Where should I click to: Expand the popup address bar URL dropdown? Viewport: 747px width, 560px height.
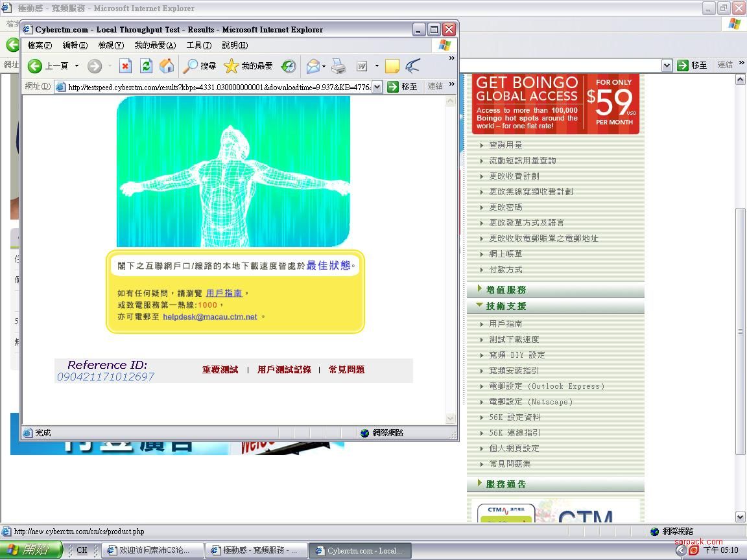point(377,87)
